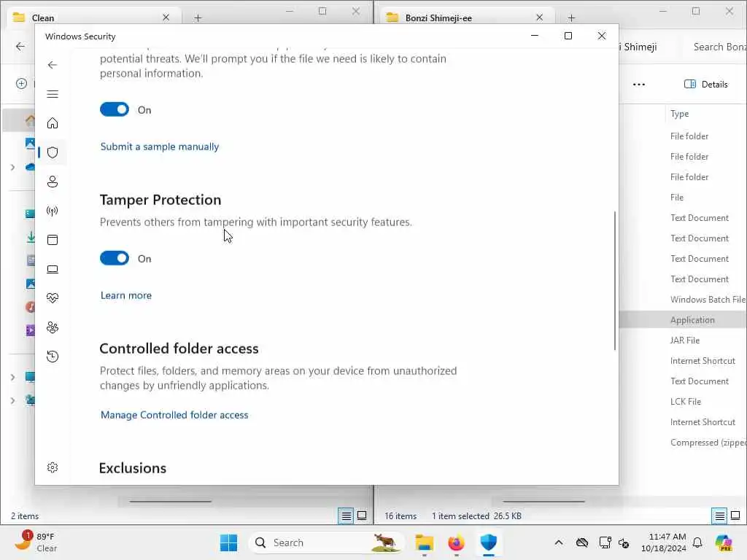Open the weather widget showing 89°F
This screenshot has height=560, width=747.
coord(36,542)
